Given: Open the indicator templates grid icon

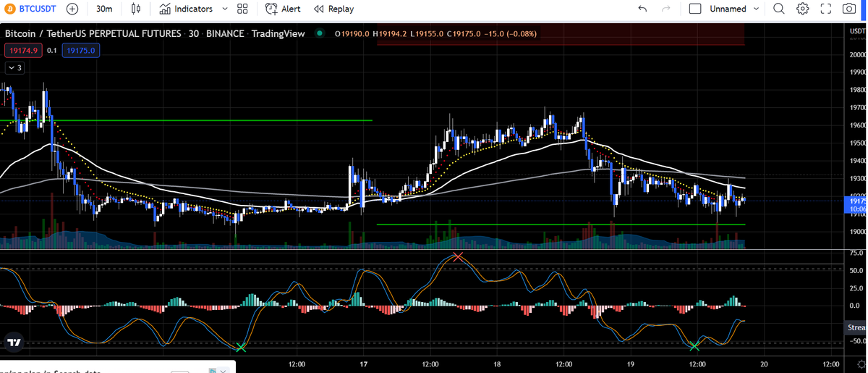Looking at the screenshot, I should click(x=242, y=9).
